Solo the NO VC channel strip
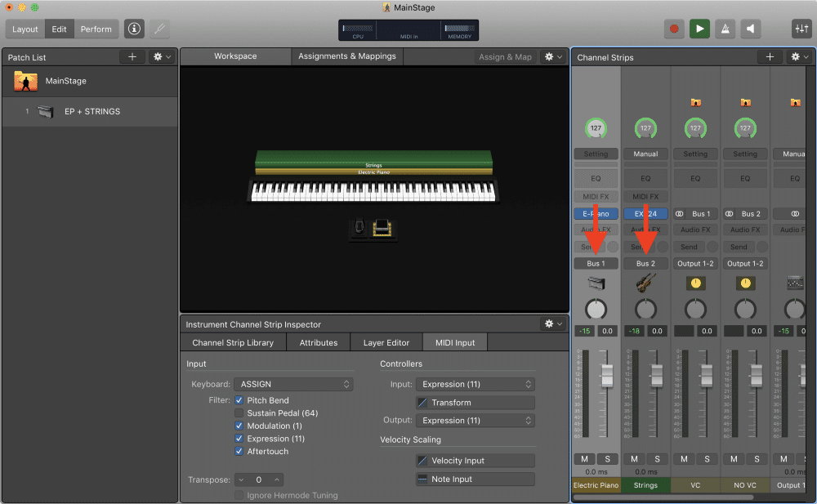817x504 pixels. pos(757,458)
